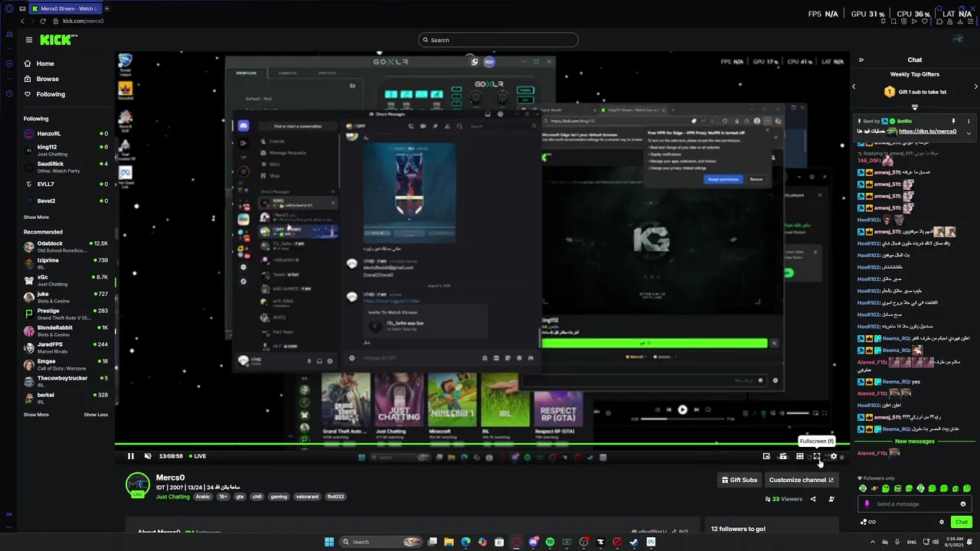Click Mercs0 channel avatar

point(138,485)
